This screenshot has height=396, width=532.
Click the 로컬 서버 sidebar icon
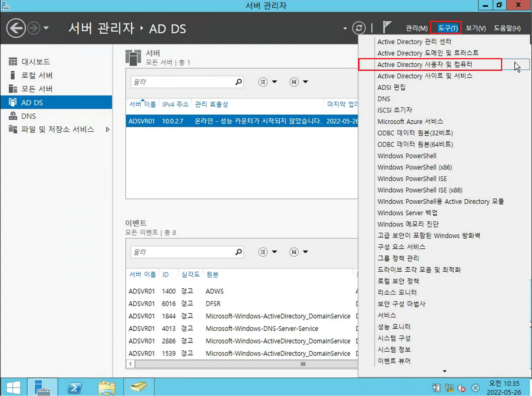(x=13, y=75)
